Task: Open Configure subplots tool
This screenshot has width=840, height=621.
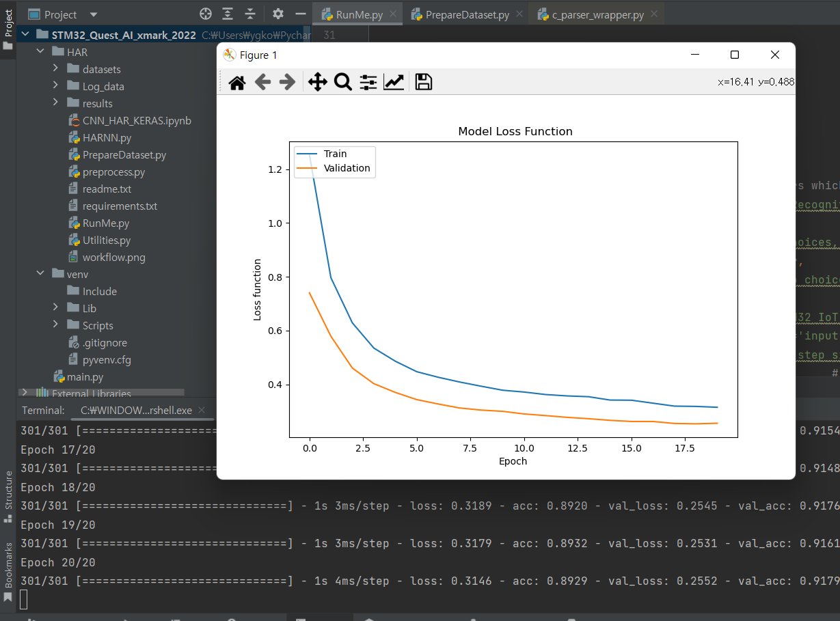Action: pos(368,83)
